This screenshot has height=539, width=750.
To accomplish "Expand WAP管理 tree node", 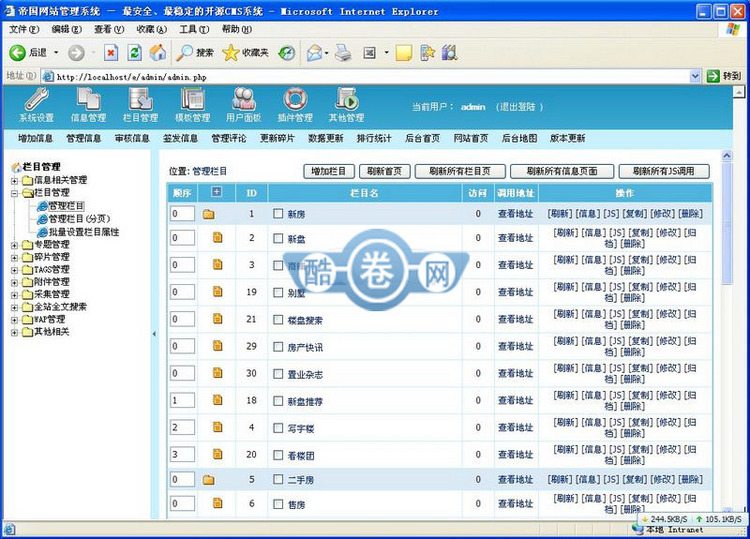I will (14, 320).
